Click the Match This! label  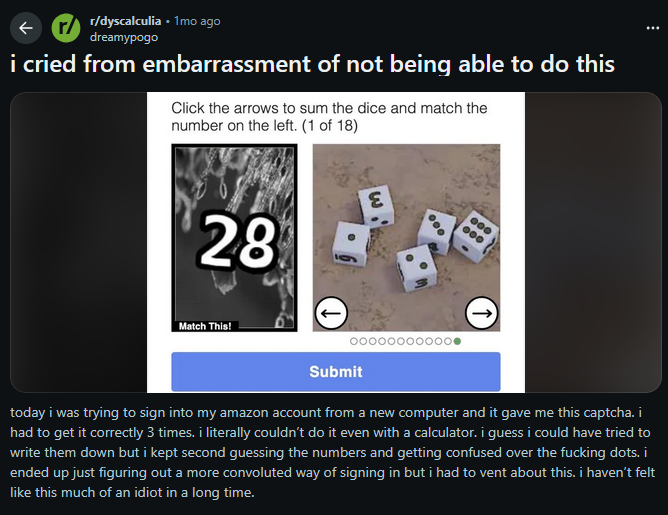[x=205, y=326]
